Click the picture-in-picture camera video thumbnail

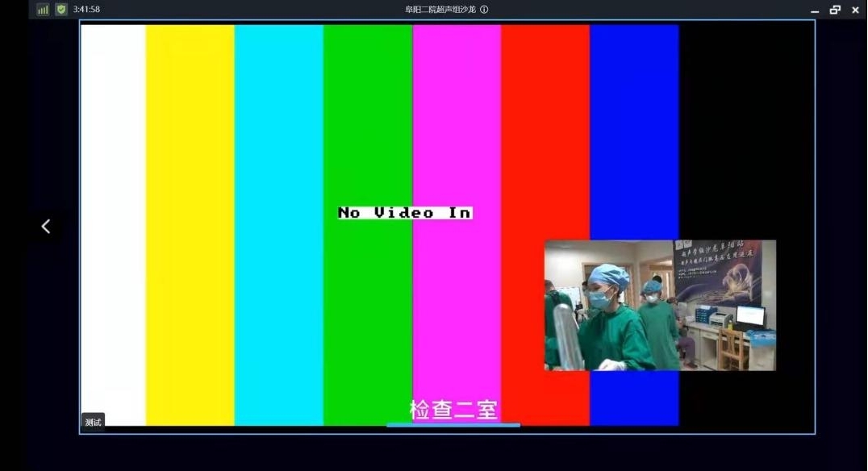coord(659,305)
